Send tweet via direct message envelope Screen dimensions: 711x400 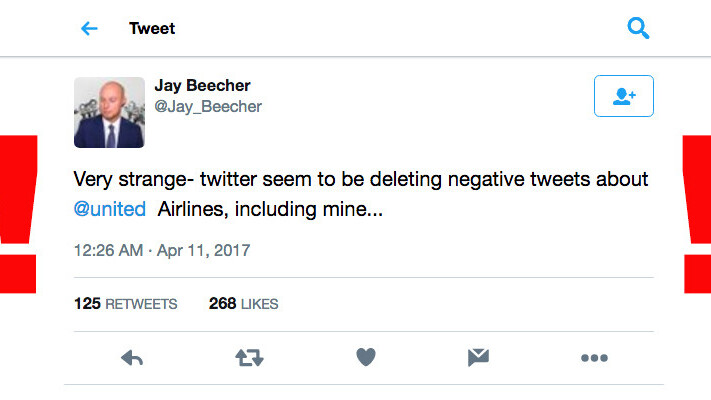pos(479,357)
